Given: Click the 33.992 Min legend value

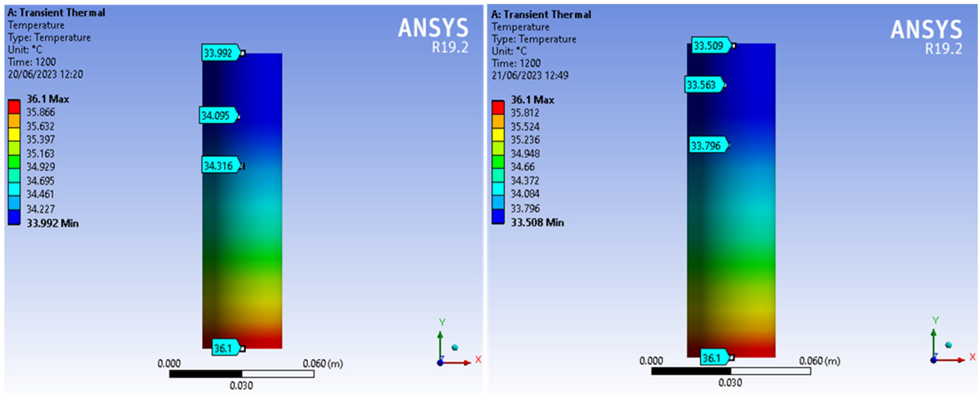Looking at the screenshot, I should pos(53,223).
